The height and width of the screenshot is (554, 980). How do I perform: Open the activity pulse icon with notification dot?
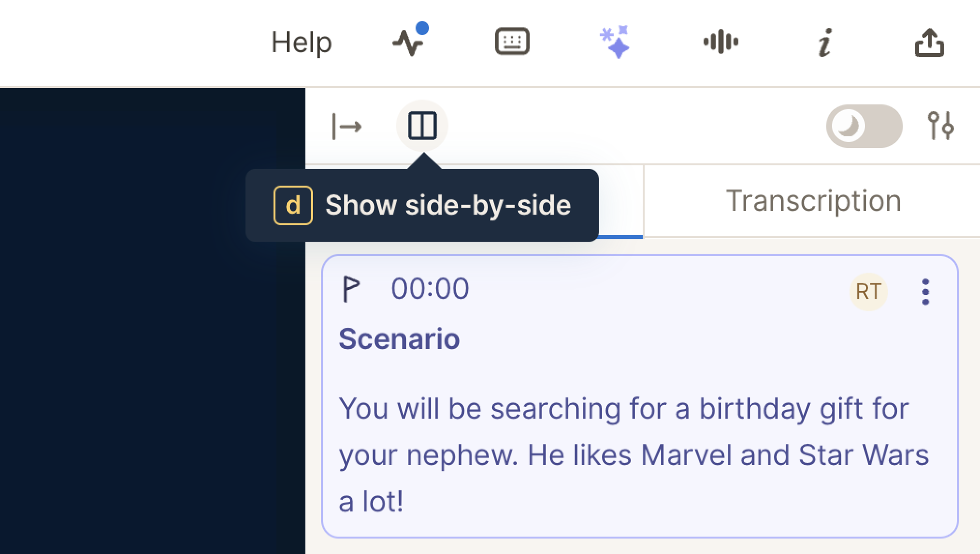pos(410,40)
